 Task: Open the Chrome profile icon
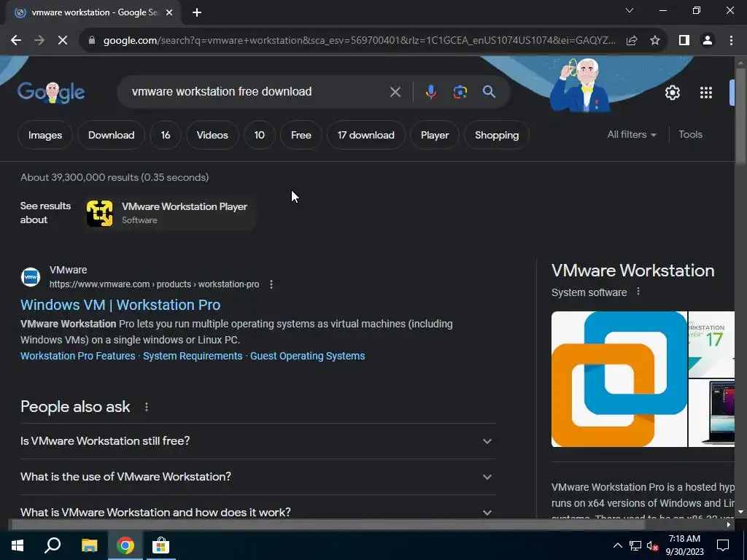(x=708, y=41)
